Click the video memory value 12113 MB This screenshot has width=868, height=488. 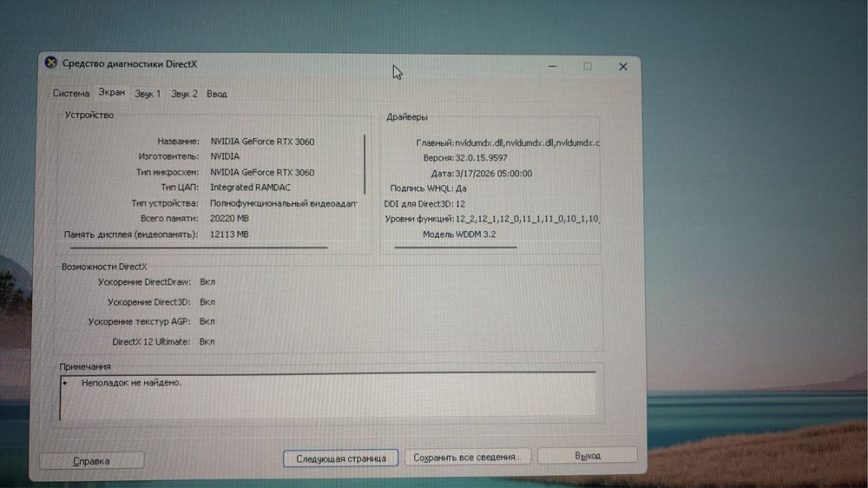point(229,234)
